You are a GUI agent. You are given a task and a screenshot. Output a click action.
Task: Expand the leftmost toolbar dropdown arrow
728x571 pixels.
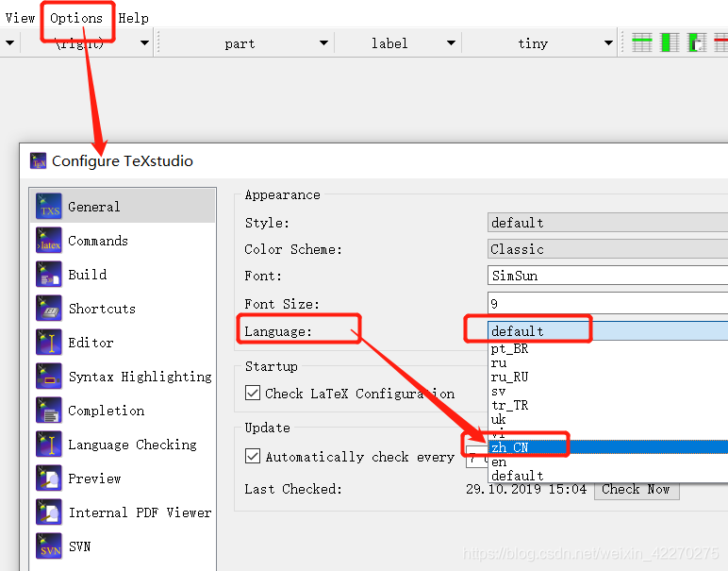[10, 43]
